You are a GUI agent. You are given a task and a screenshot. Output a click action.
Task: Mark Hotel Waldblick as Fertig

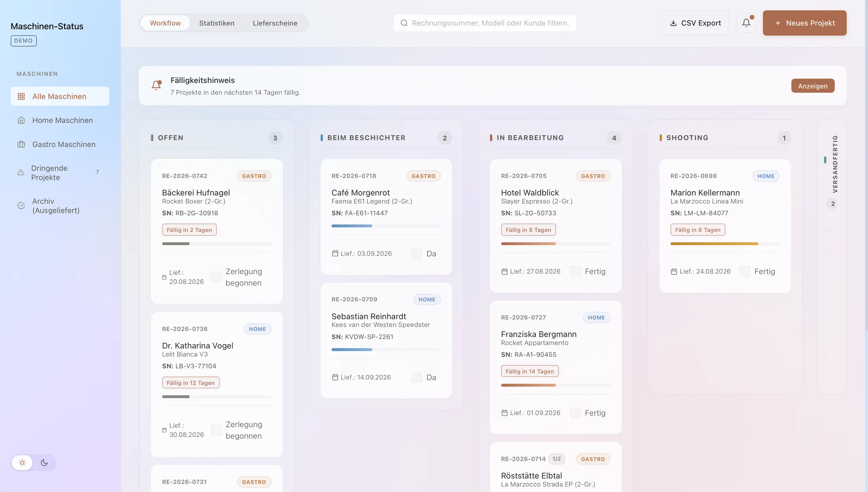575,271
